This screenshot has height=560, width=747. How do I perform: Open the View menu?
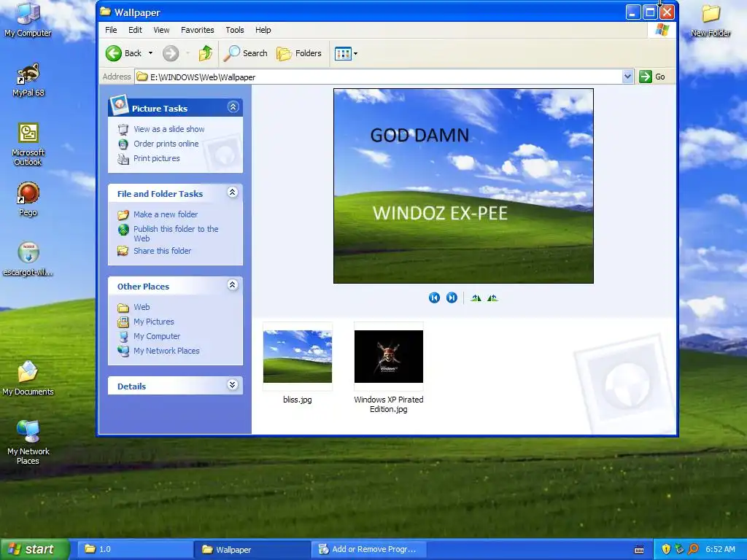pyautogui.click(x=161, y=30)
